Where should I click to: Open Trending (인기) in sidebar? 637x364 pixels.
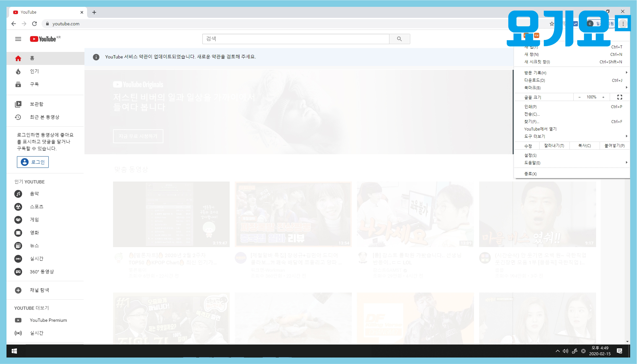point(34,71)
